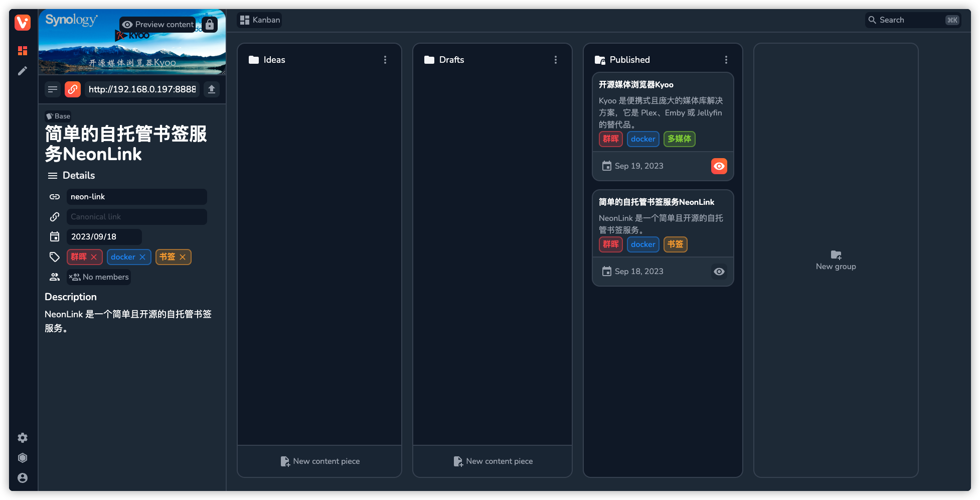Click the tag icon in details
This screenshot has height=500, width=980.
[x=55, y=257]
